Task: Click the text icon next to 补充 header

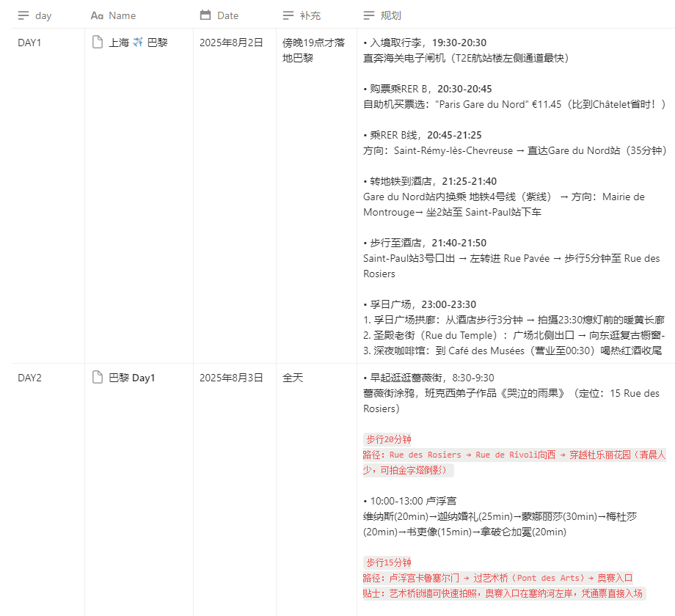Action: pyautogui.click(x=288, y=15)
